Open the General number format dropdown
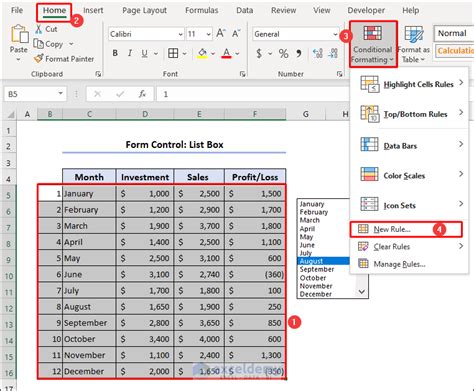Screen dimensions: 474x391 [335, 34]
